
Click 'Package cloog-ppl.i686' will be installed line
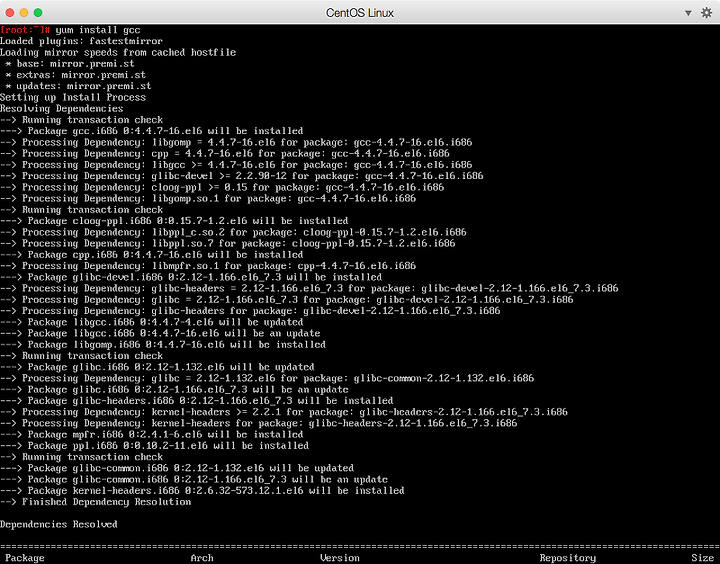pyautogui.click(x=174, y=221)
